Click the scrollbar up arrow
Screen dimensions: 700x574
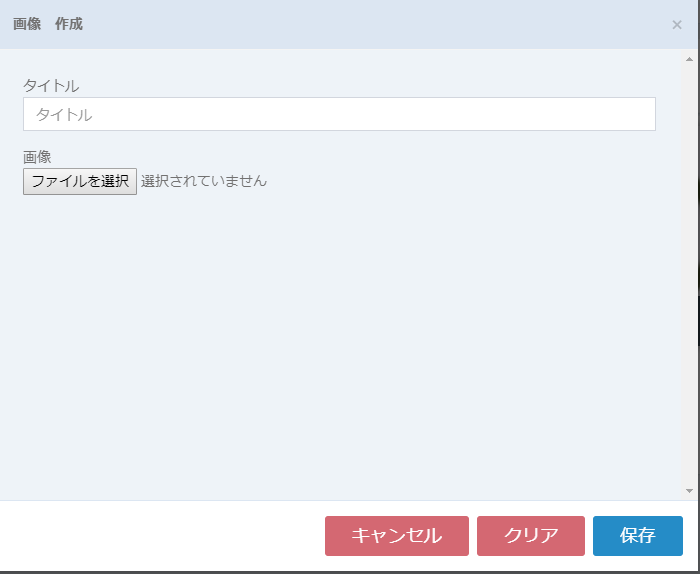tap(689, 59)
